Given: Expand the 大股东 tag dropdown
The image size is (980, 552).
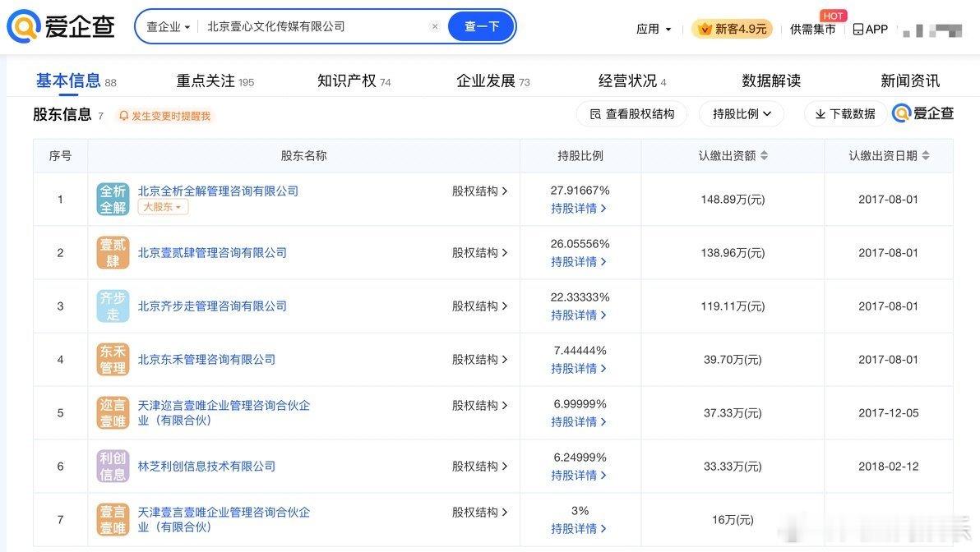Looking at the screenshot, I should tap(163, 207).
